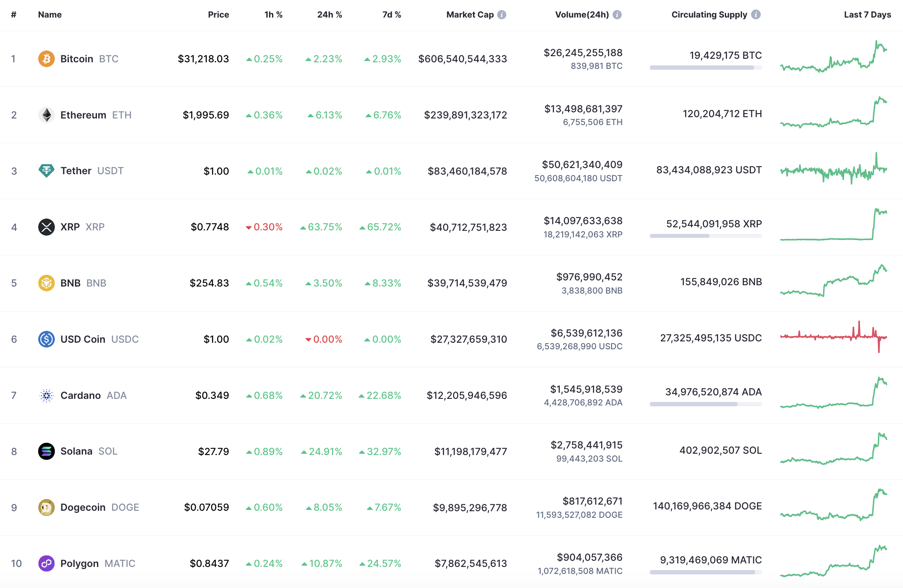Open the Circulating Supply info tooltip

point(756,14)
